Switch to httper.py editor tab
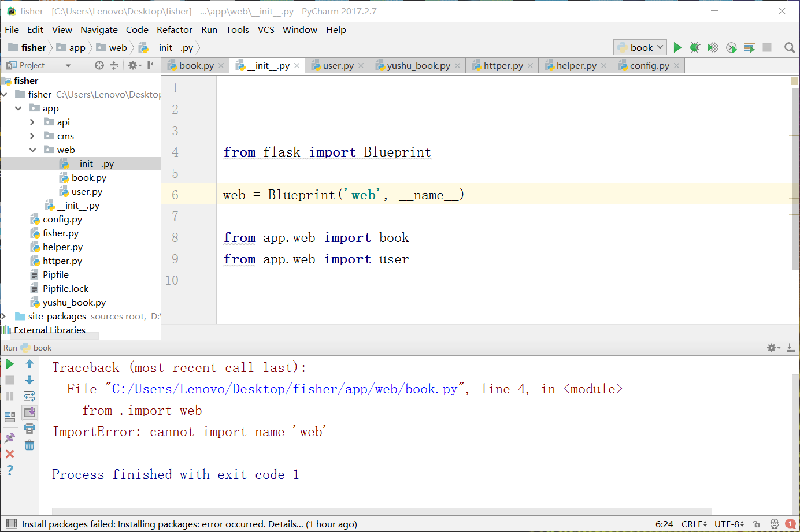800x532 pixels. click(x=503, y=65)
